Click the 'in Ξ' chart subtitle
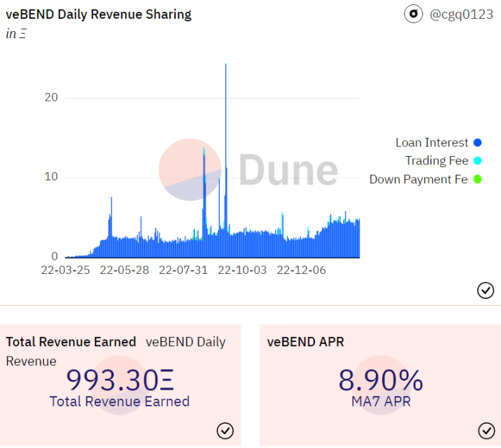 click(16, 33)
